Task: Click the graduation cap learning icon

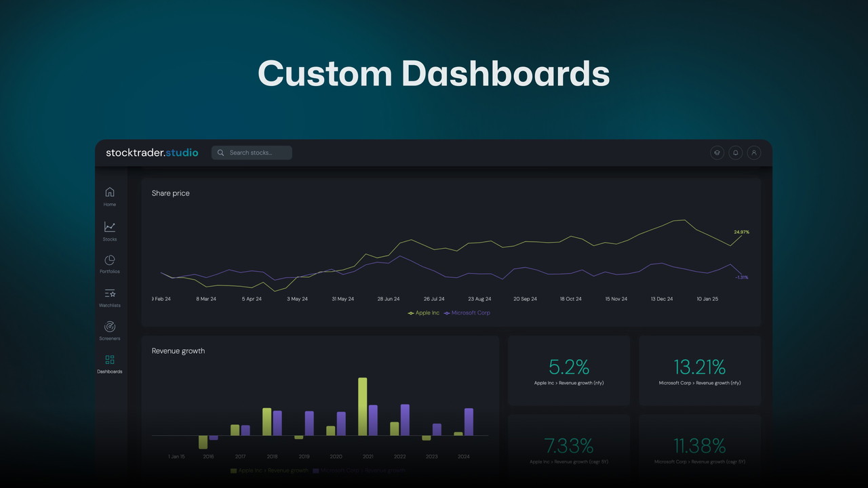Action: [717, 153]
